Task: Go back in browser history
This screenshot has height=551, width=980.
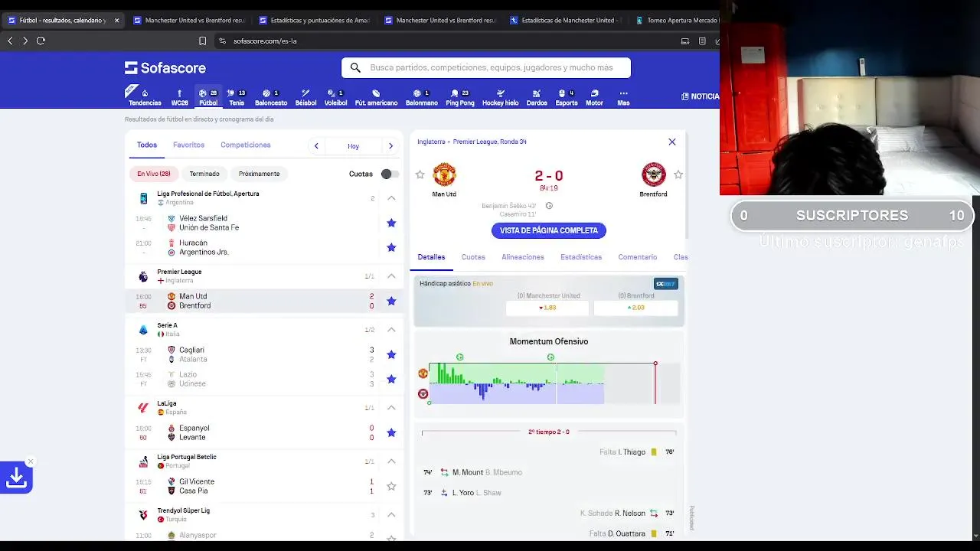Action: click(10, 41)
